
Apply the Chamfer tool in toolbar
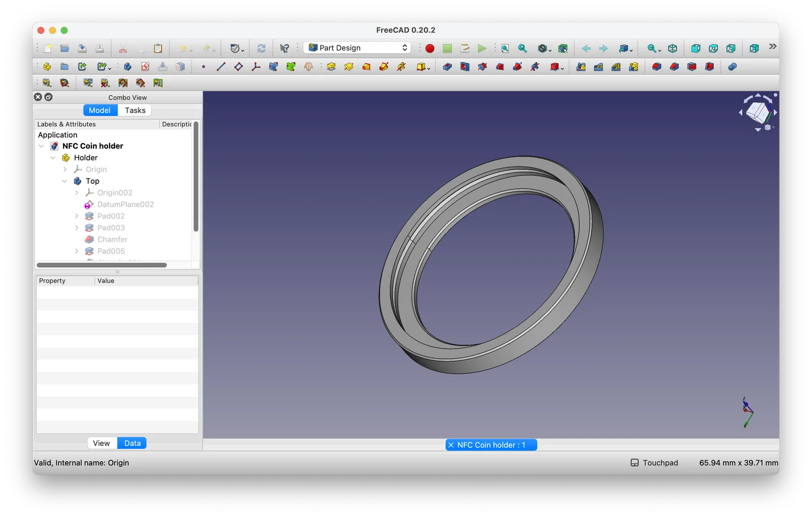pyautogui.click(x=674, y=67)
